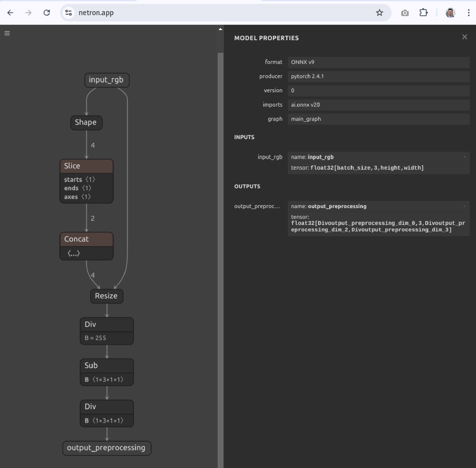
Task: Select the Sub node header
Action: 107,366
